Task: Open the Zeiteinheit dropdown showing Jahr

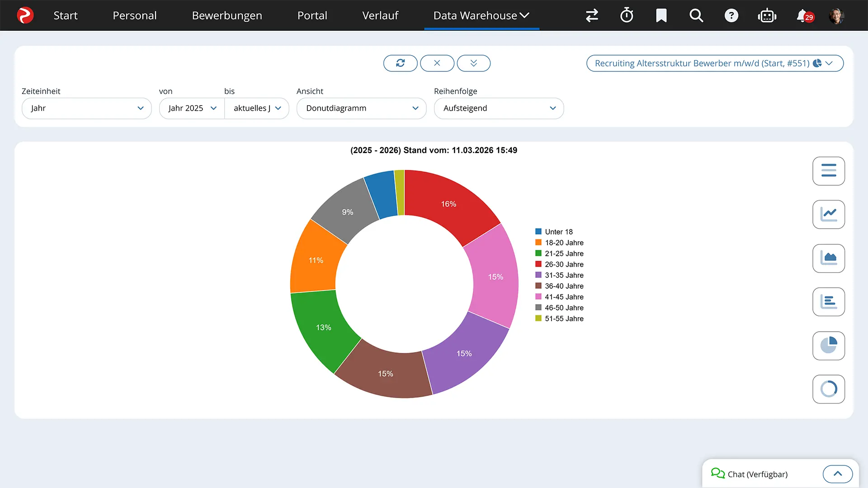Action: 86,108
